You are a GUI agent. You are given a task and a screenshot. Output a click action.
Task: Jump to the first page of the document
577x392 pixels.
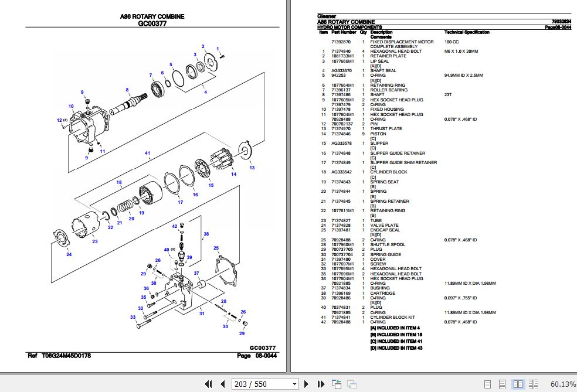[x=208, y=384]
